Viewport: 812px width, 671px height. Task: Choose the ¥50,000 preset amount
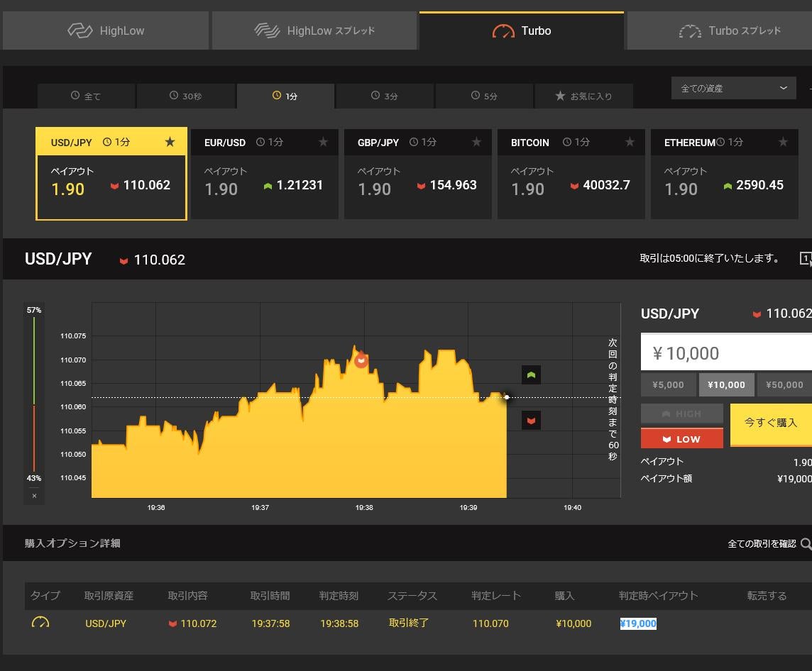pos(784,384)
